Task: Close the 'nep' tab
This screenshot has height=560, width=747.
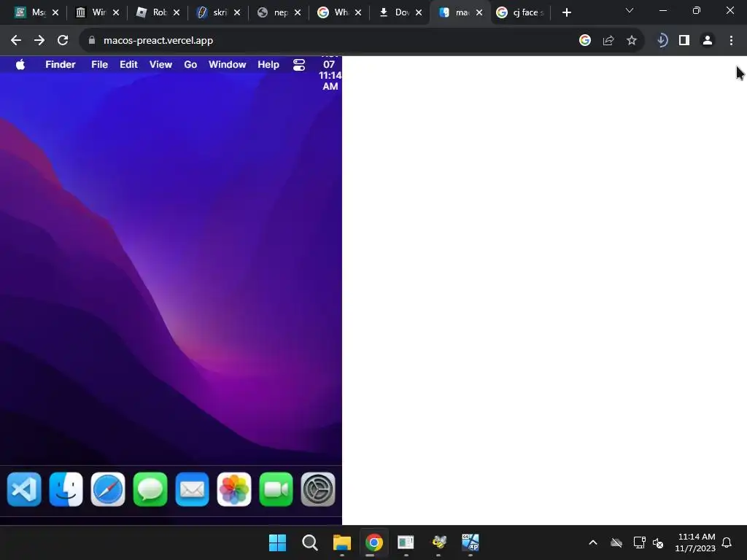Action: pos(298,12)
